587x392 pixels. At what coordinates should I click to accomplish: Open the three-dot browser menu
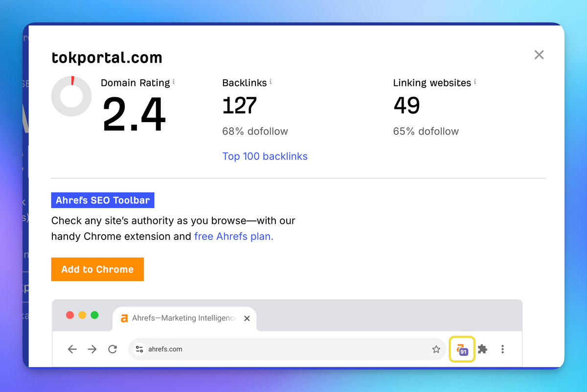(502, 349)
